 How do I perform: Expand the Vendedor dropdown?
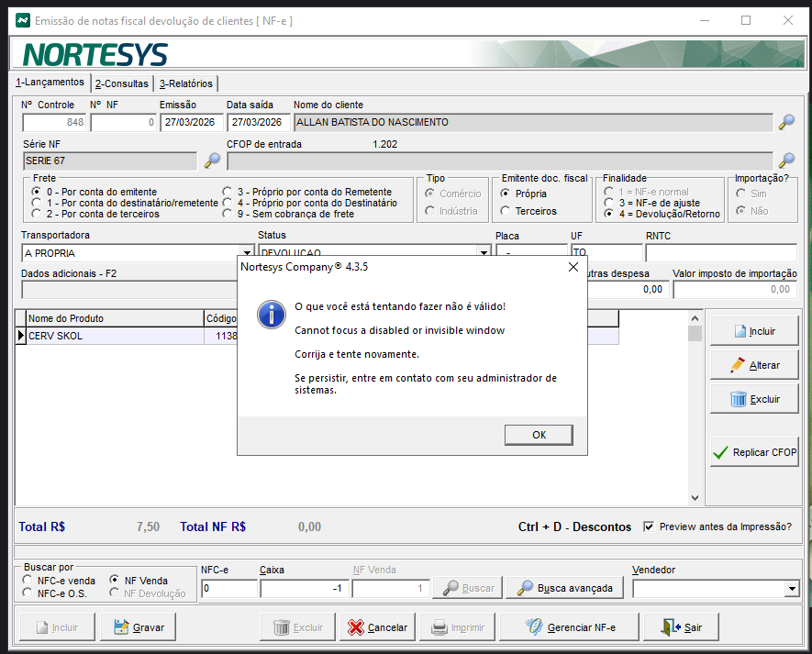[792, 588]
